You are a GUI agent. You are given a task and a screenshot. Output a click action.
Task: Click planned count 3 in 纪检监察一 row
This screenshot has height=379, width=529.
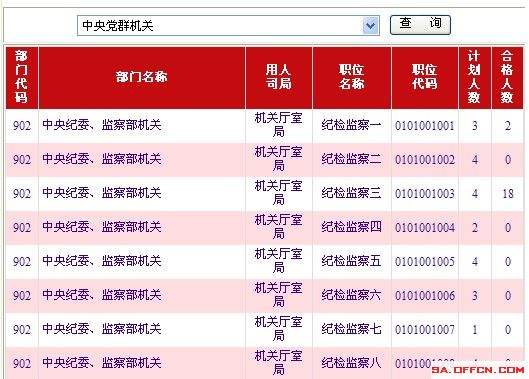(x=475, y=126)
